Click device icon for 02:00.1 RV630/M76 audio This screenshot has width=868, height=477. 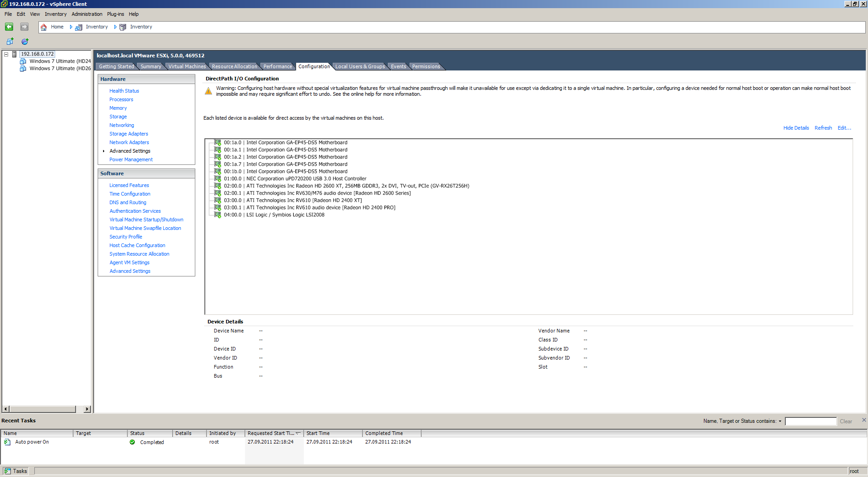tap(218, 193)
